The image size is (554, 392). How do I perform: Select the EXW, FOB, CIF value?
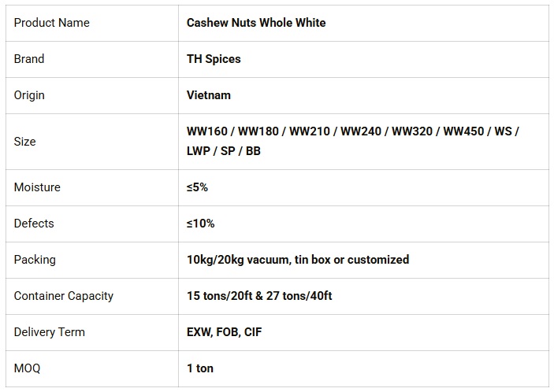(x=224, y=332)
